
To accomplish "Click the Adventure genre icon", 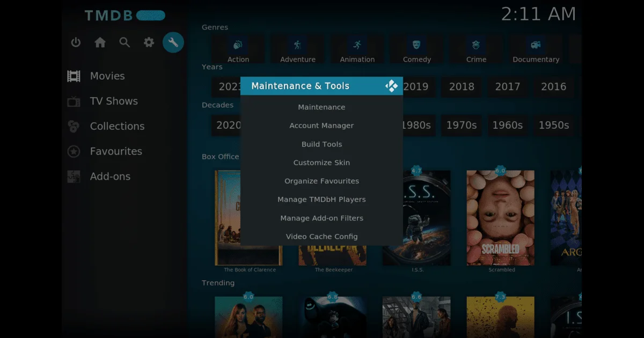I will point(297,46).
